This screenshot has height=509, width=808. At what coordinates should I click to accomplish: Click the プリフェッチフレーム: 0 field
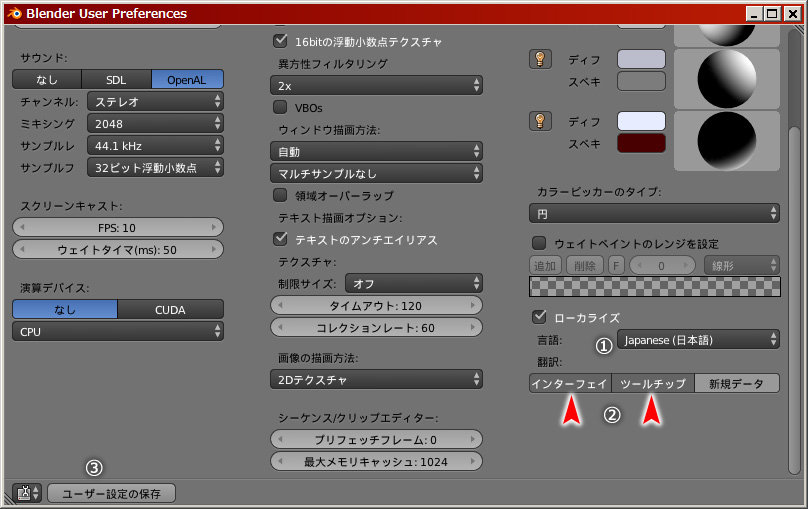pos(376,439)
